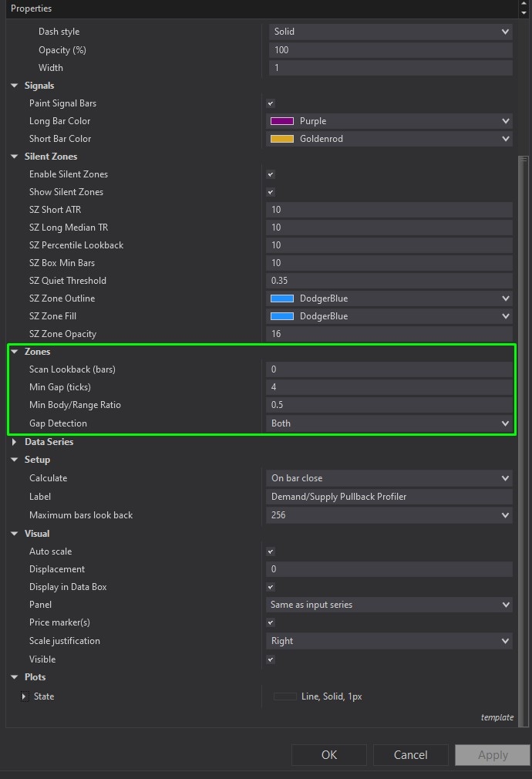Collapse the Silent Zones section

point(14,156)
